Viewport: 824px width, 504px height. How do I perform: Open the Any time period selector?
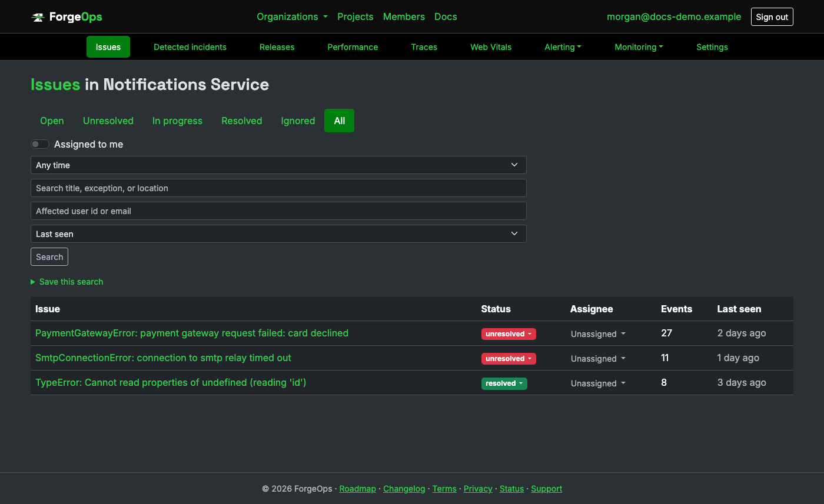coord(278,165)
